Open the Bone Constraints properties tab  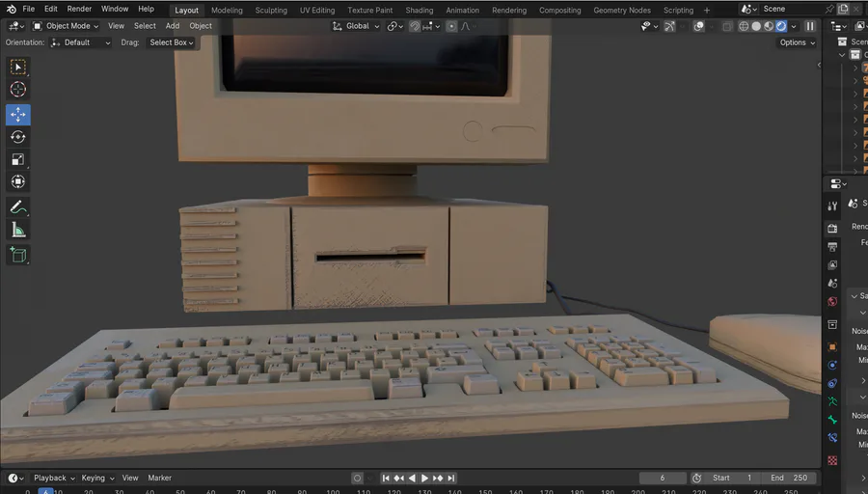832,438
